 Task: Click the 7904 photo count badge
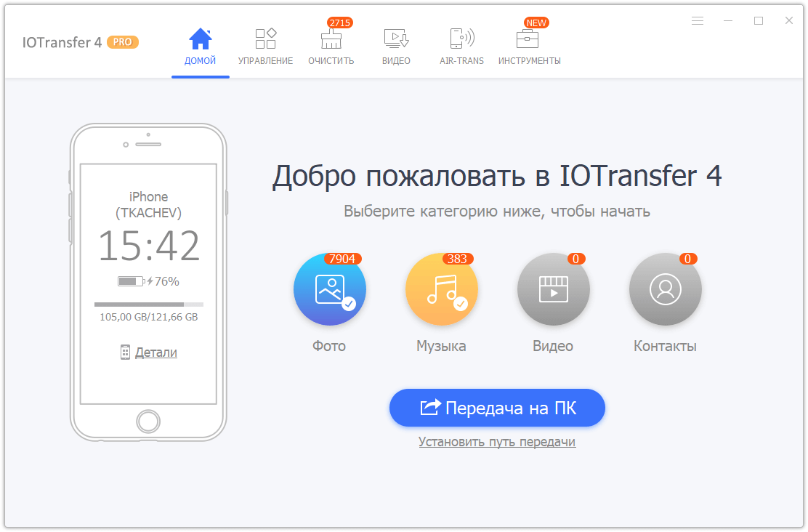click(x=343, y=259)
